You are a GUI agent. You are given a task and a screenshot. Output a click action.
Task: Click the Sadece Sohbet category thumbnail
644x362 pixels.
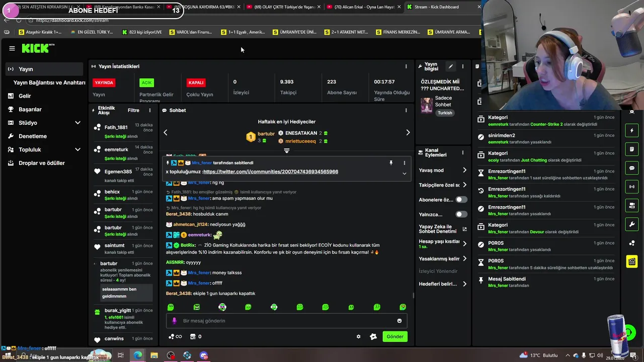point(427,105)
